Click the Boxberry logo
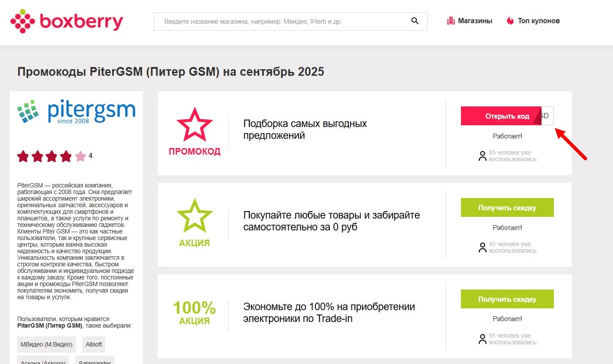Screen dimensions: 613x364 click(66, 20)
